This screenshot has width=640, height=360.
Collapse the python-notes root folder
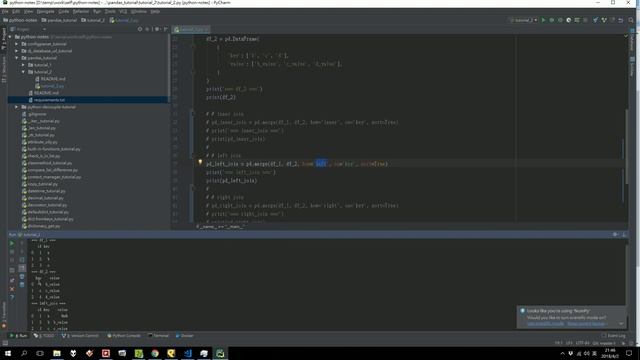point(10,37)
